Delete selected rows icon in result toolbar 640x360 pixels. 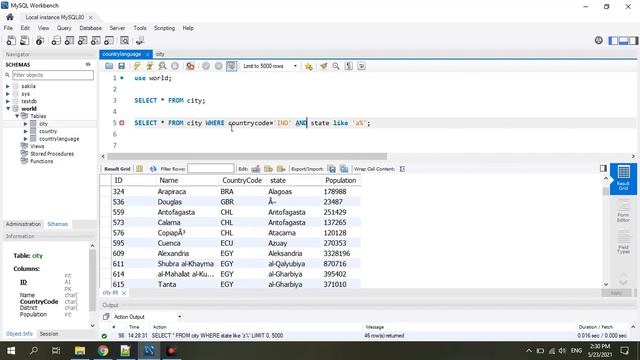click(x=281, y=169)
